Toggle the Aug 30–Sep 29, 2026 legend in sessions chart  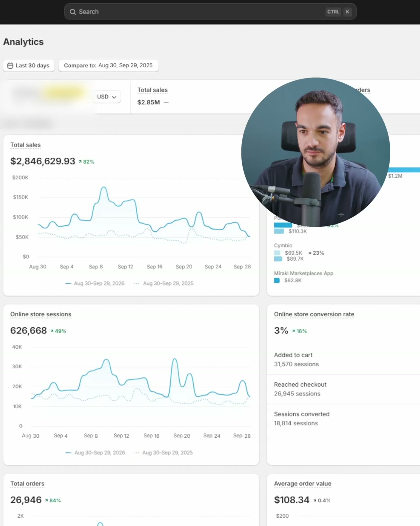point(95,453)
